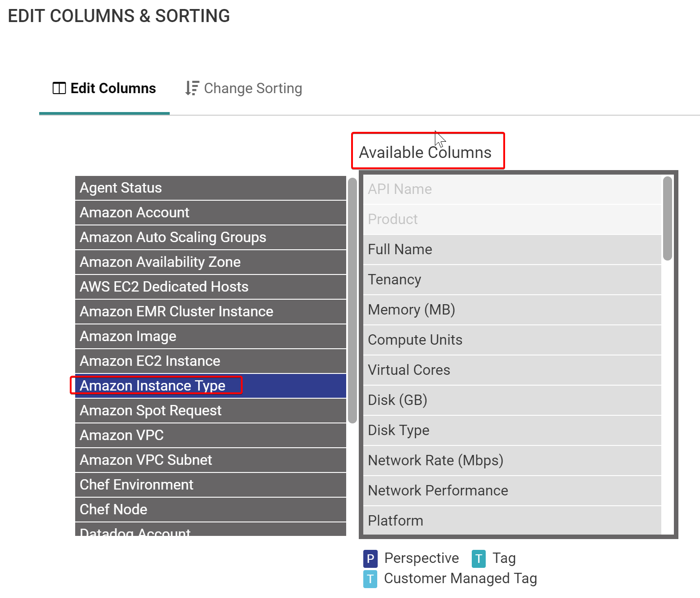Click the category list scrollbar thumb
The height and width of the screenshot is (598, 700).
pos(352,300)
